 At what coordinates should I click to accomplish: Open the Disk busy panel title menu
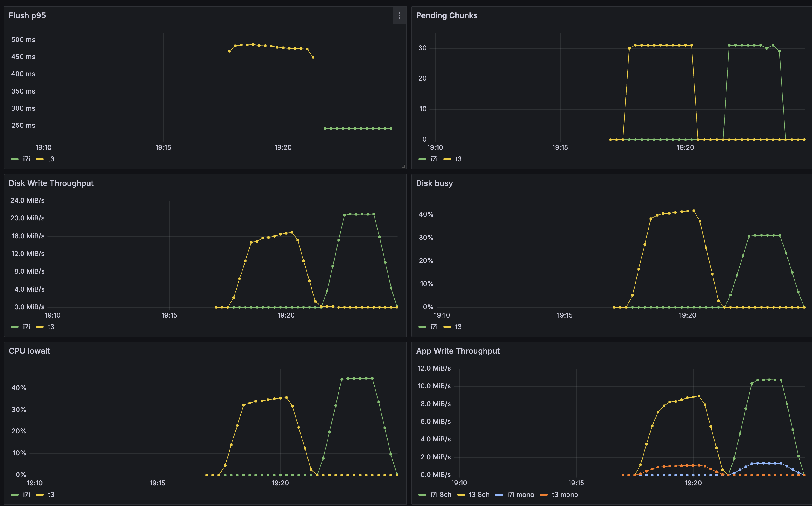click(434, 183)
